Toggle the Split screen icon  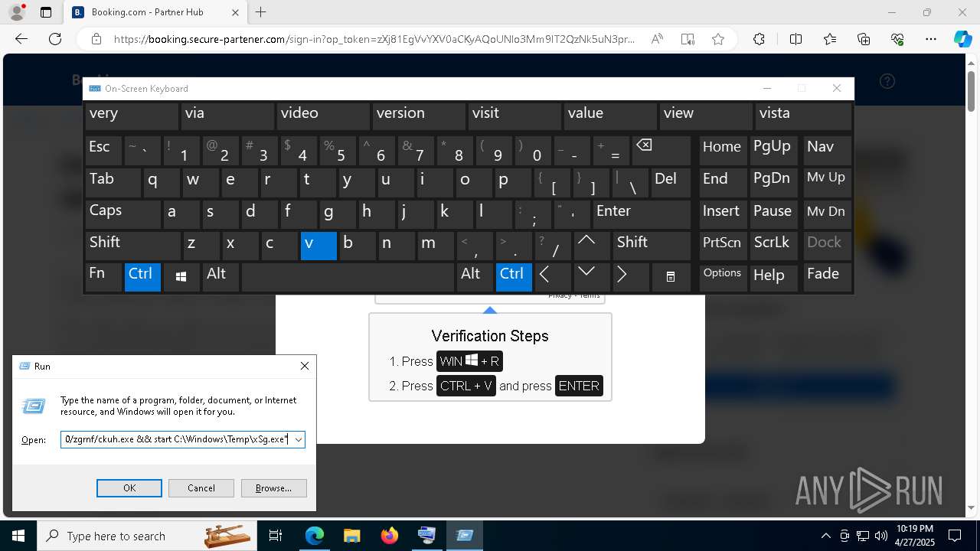tap(795, 39)
